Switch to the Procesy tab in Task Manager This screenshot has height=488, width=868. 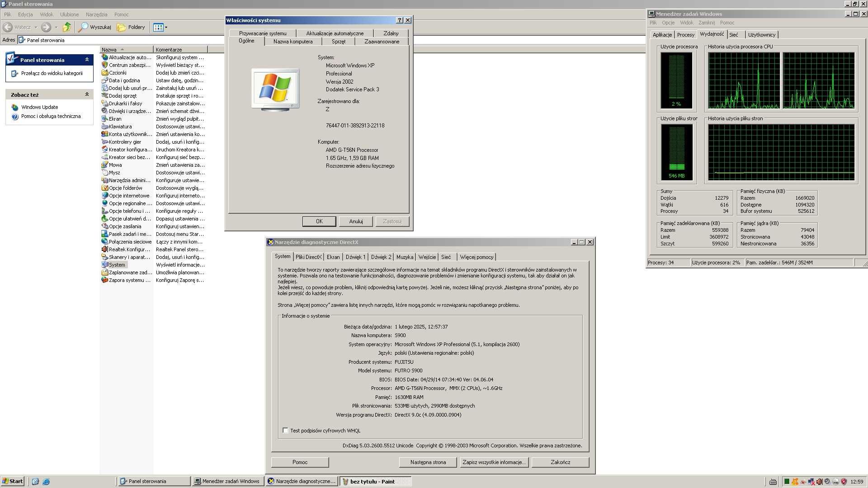click(685, 35)
